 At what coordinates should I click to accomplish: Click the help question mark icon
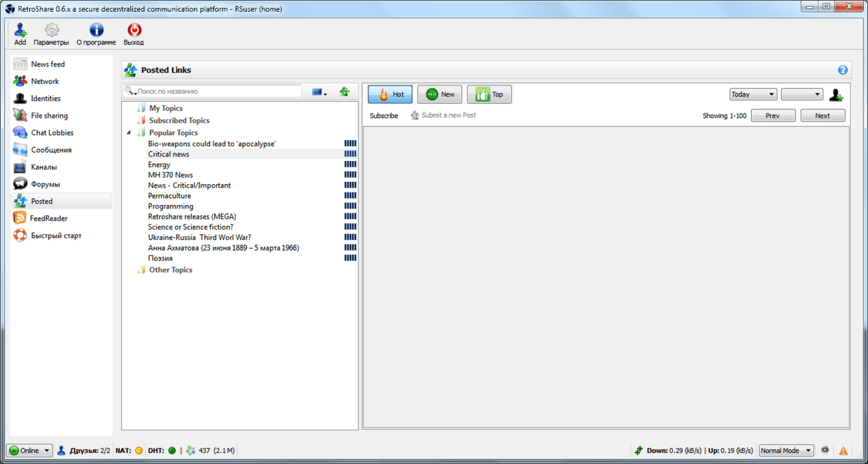coord(843,70)
